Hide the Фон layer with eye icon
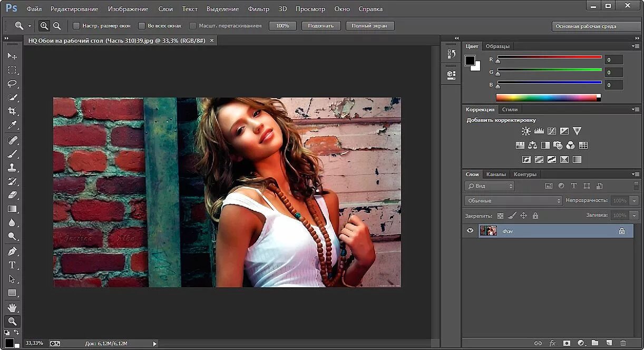 470,231
